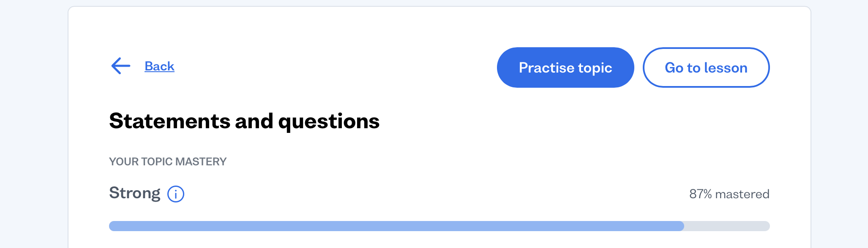The height and width of the screenshot is (248, 868).
Task: Open the info icon beside Strong
Action: [x=176, y=194]
